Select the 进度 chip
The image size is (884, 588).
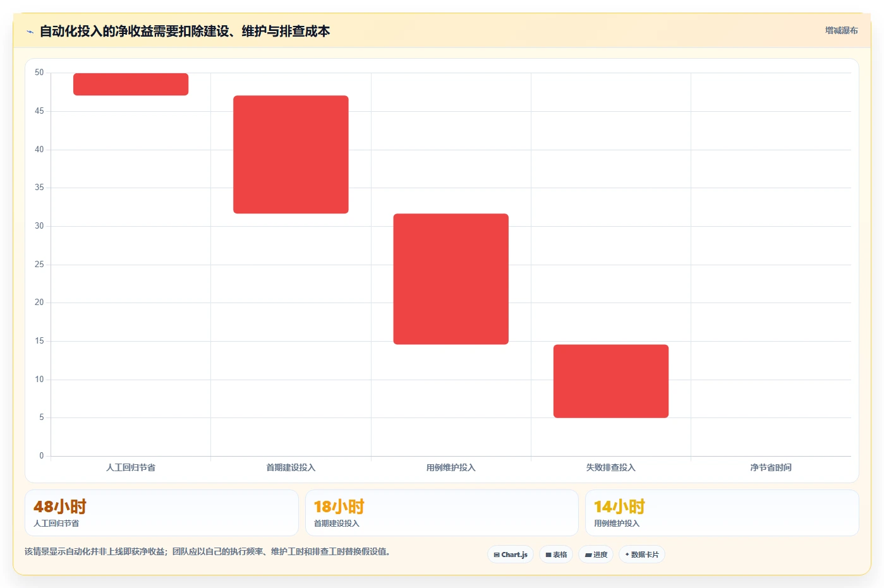[596, 555]
